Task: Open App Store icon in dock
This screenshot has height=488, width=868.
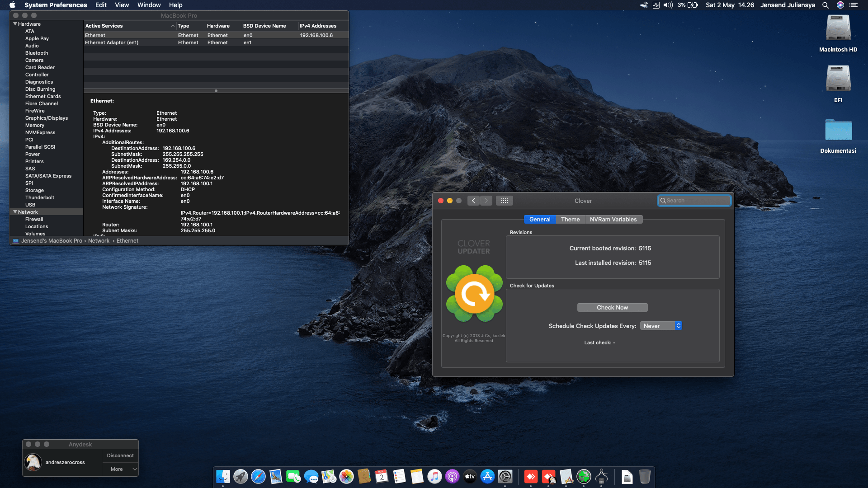Action: pyautogui.click(x=487, y=476)
